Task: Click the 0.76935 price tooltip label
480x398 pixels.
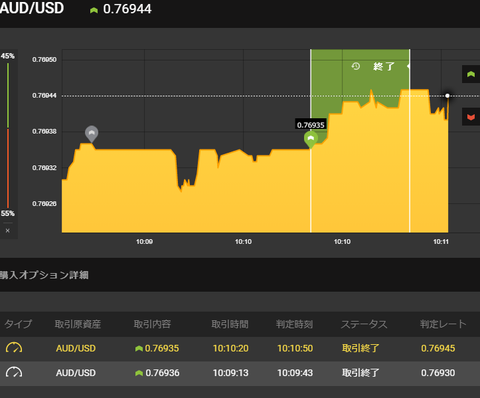Action: click(311, 125)
